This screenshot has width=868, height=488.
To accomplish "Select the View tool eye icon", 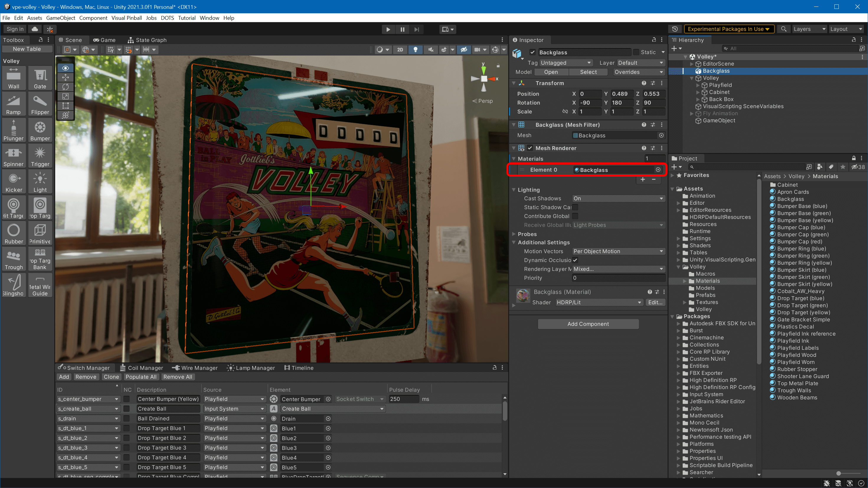I will pos(65,68).
